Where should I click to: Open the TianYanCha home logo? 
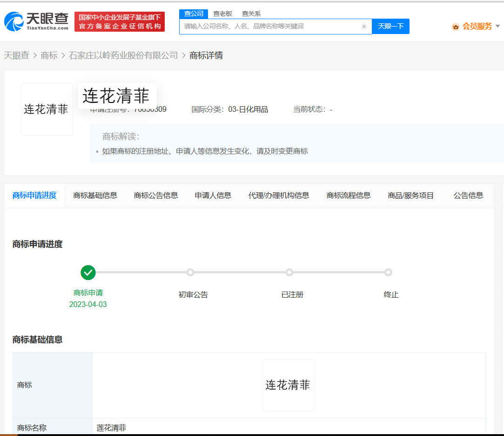[x=36, y=21]
